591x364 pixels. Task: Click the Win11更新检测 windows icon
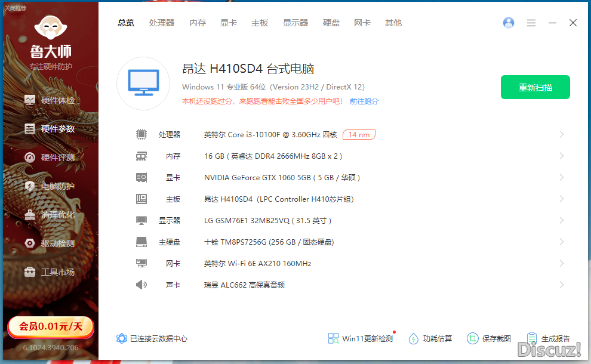[334, 338]
